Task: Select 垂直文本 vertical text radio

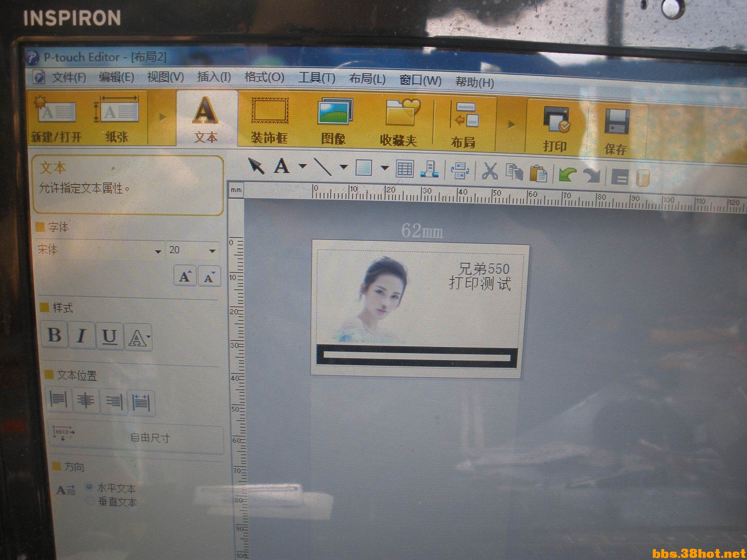Action: point(90,501)
